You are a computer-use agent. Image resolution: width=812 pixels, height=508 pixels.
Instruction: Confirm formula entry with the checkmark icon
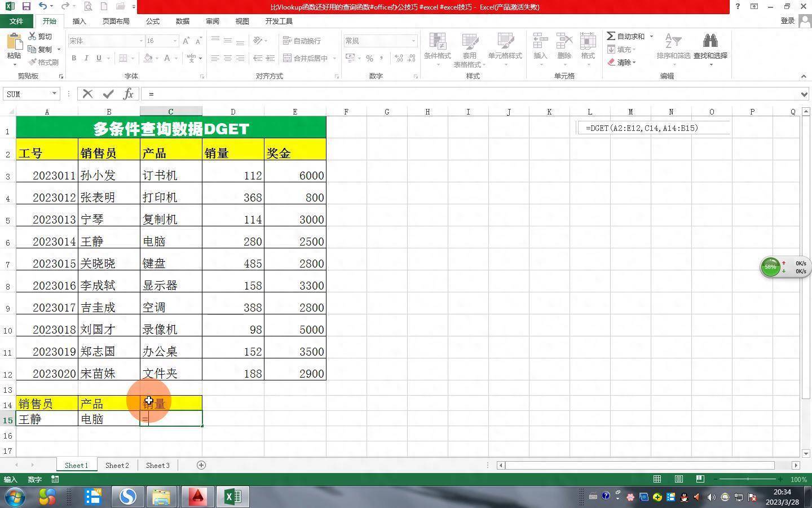click(x=108, y=94)
